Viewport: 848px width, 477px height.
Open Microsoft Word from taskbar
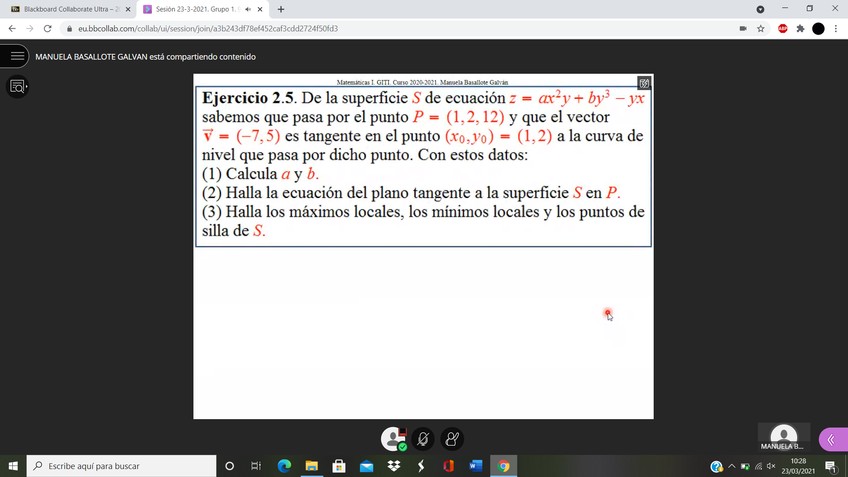tap(475, 466)
